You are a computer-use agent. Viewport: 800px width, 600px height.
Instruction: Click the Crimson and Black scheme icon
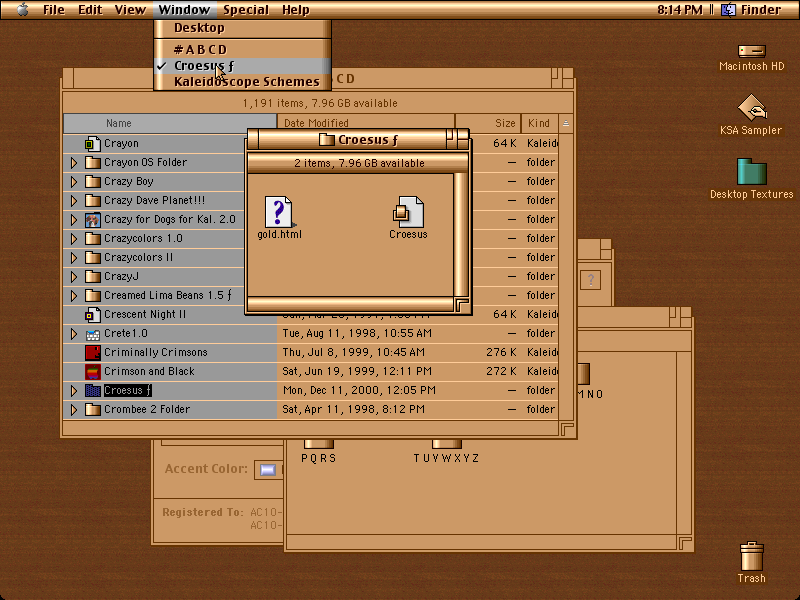92,371
